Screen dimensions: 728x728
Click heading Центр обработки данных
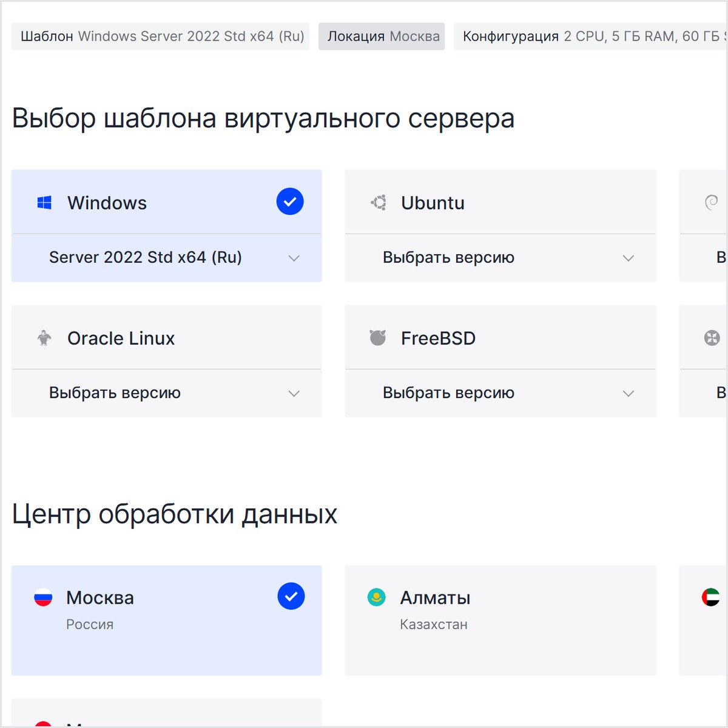(x=175, y=514)
